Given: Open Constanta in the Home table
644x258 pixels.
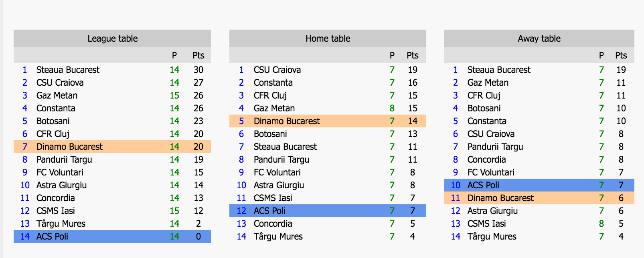Looking at the screenshot, I should [273, 83].
